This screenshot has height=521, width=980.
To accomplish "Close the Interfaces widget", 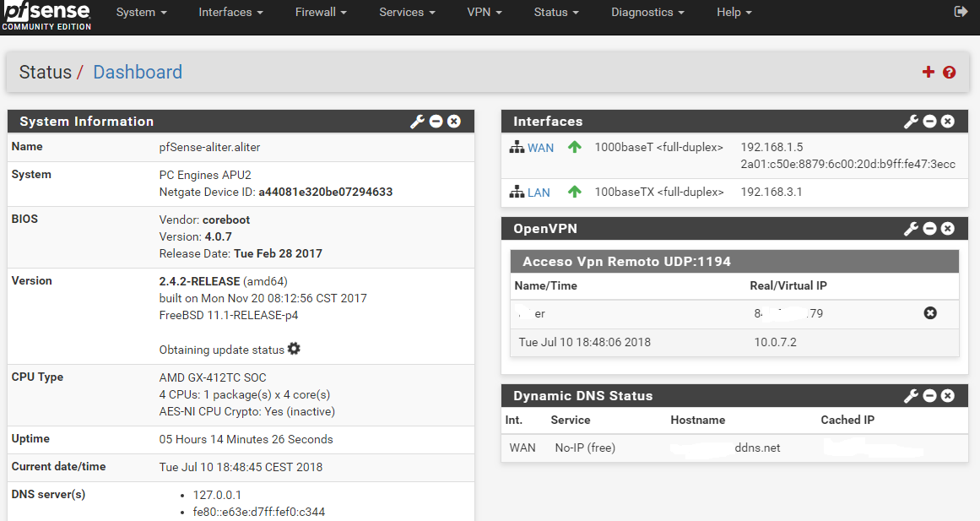I will (x=948, y=122).
